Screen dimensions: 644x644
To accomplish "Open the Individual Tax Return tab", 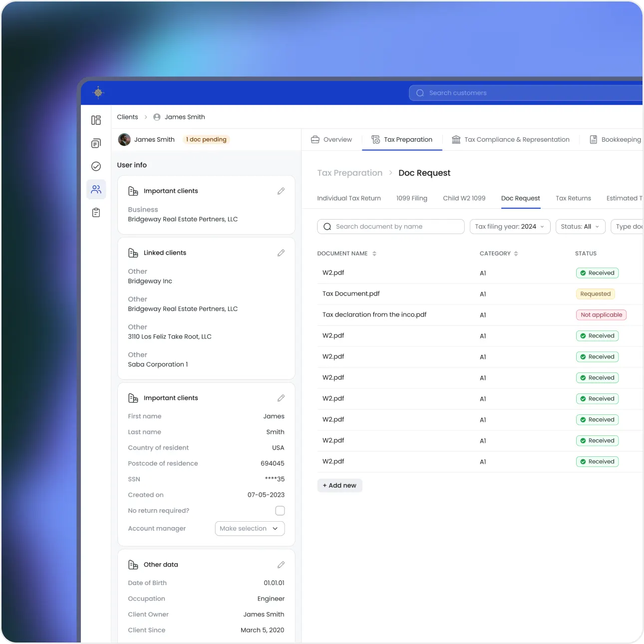I will 348,198.
